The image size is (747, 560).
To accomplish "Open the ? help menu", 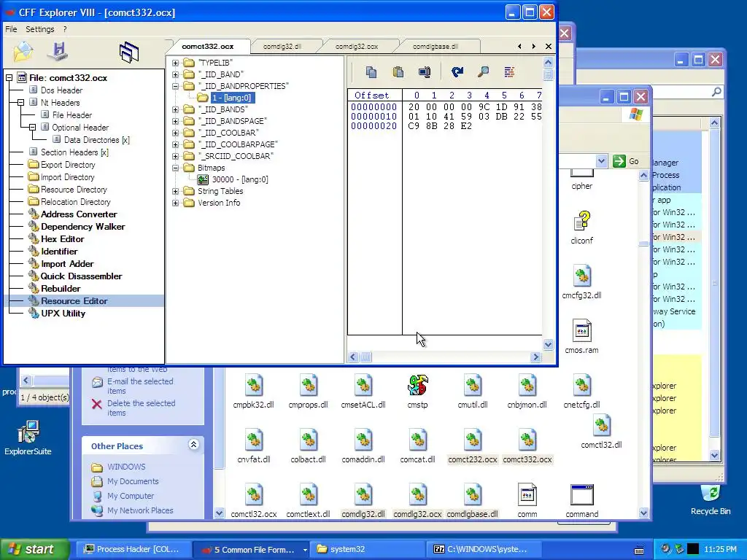I will 65,29.
